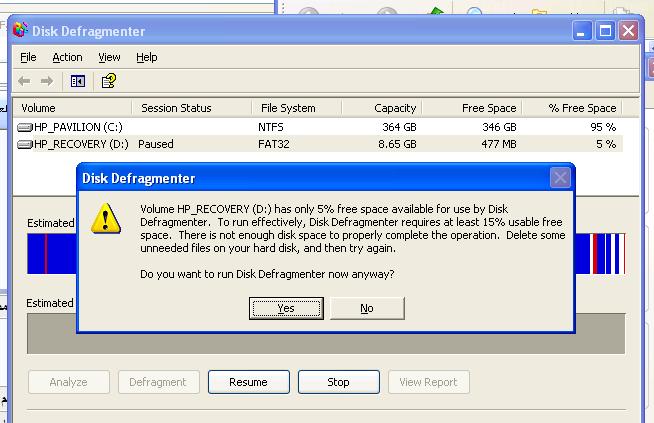The width and height of the screenshot is (654, 423).
Task: Click HP_PAVILION (C:) drive icon
Action: point(25,127)
